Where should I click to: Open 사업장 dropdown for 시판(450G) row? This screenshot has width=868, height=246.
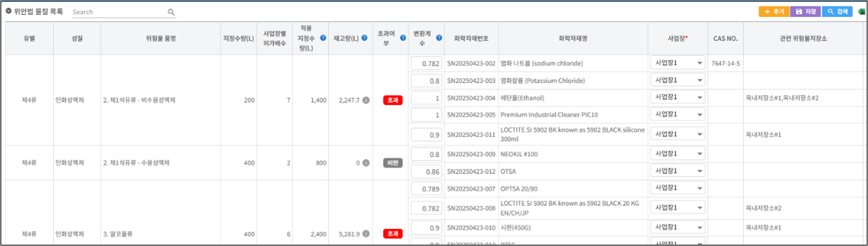point(678,228)
